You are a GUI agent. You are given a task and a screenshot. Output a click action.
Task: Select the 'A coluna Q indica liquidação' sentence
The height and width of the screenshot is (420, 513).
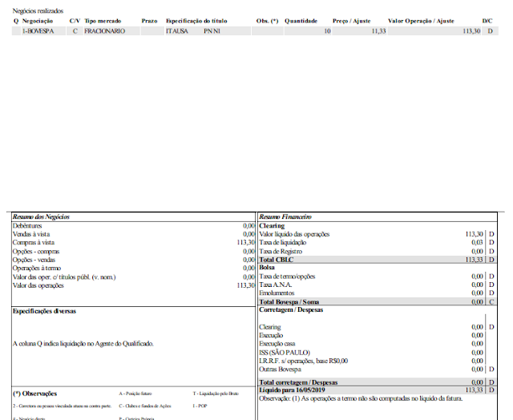83,344
